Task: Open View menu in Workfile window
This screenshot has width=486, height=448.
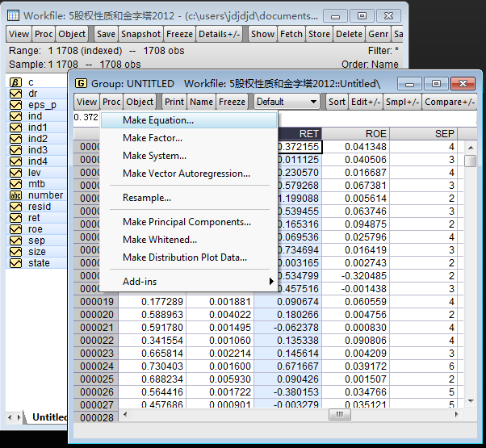Action: (19, 34)
